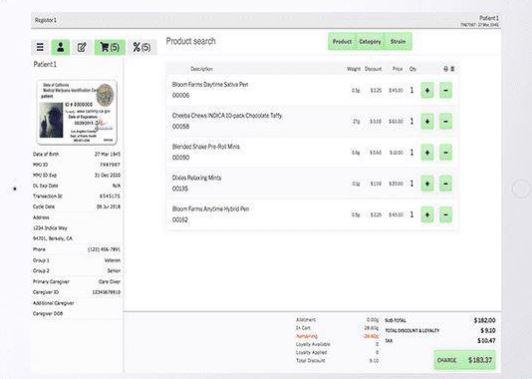Click the print icon in table header
Viewport: 532px width, 379px height.
[x=446, y=69]
